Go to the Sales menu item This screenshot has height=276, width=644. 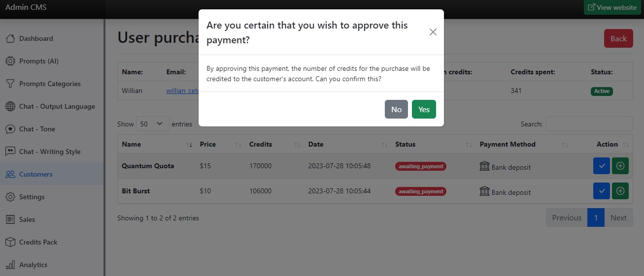(27, 219)
